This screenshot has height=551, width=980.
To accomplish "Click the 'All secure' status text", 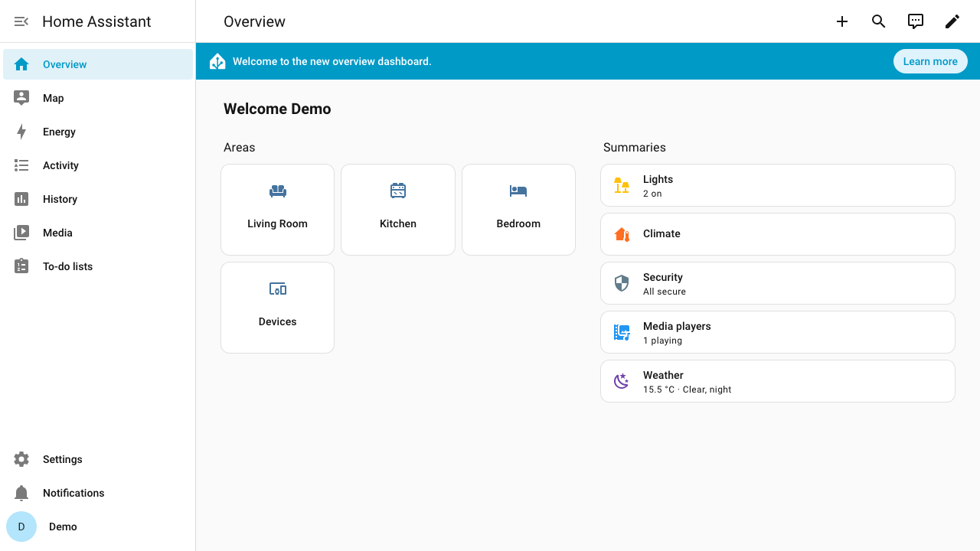I will click(x=665, y=292).
